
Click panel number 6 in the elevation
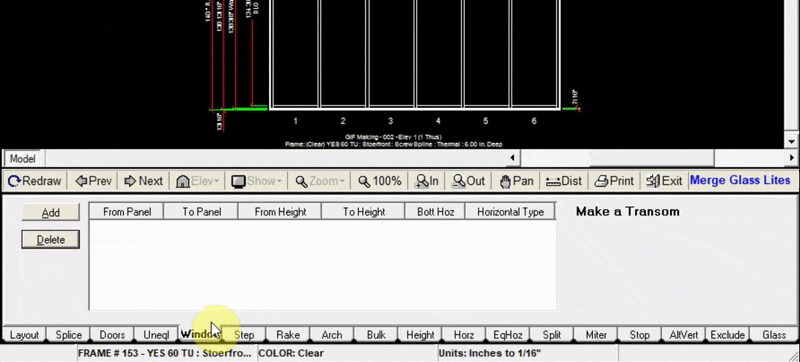(x=534, y=121)
